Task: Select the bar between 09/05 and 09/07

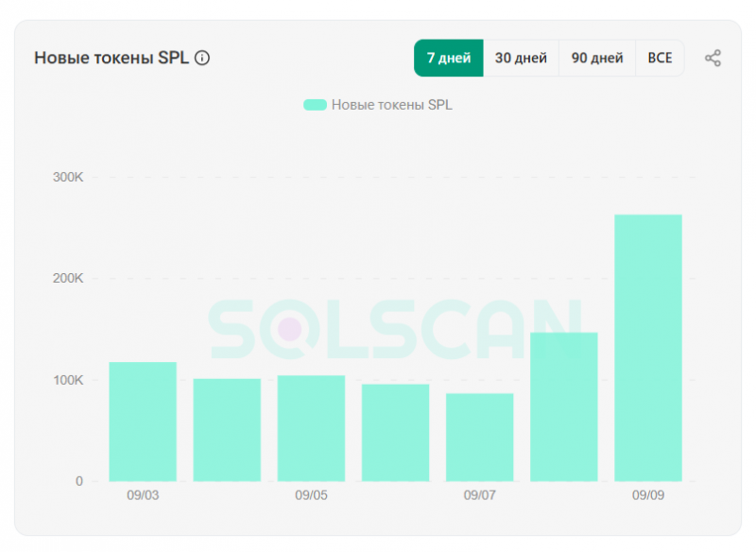Action: tap(395, 433)
